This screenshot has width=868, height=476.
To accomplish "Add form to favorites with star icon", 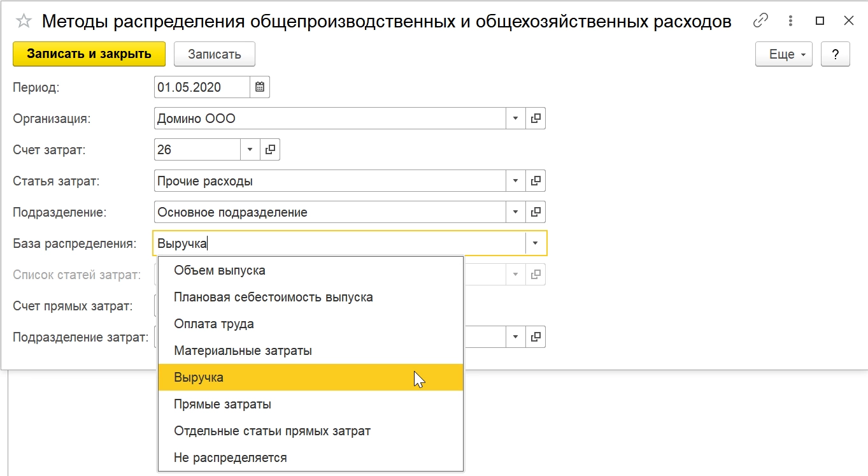I will pyautogui.click(x=24, y=21).
